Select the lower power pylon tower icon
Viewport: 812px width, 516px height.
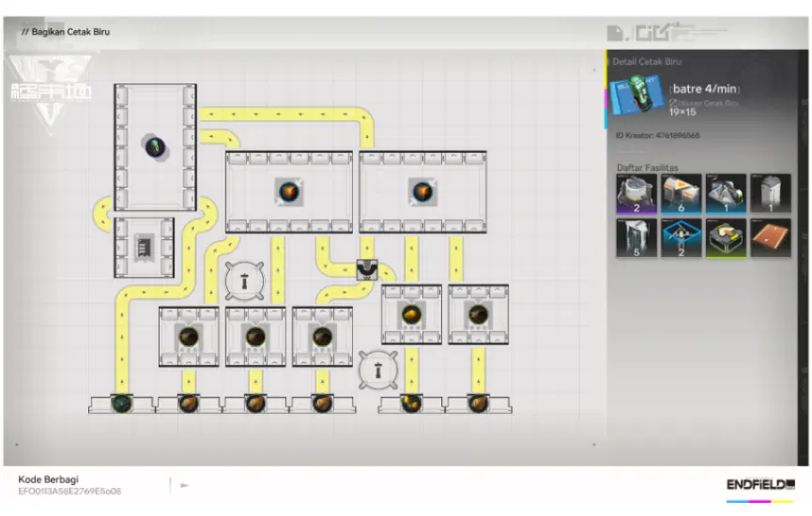[x=378, y=371]
